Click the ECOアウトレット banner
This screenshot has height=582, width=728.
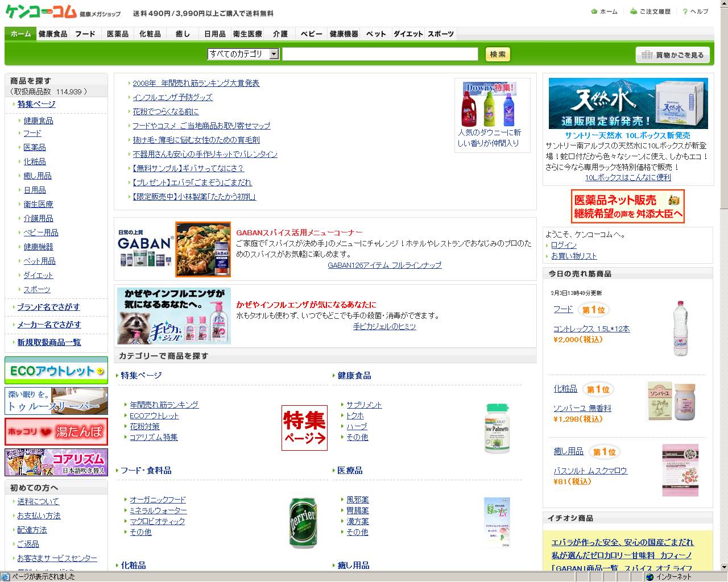pyautogui.click(x=56, y=371)
